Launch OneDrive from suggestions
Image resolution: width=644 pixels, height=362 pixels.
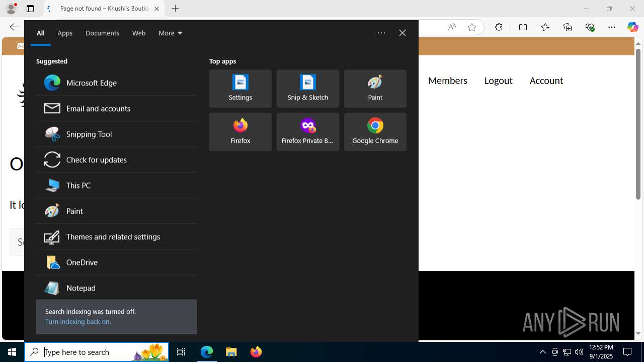[117, 262]
